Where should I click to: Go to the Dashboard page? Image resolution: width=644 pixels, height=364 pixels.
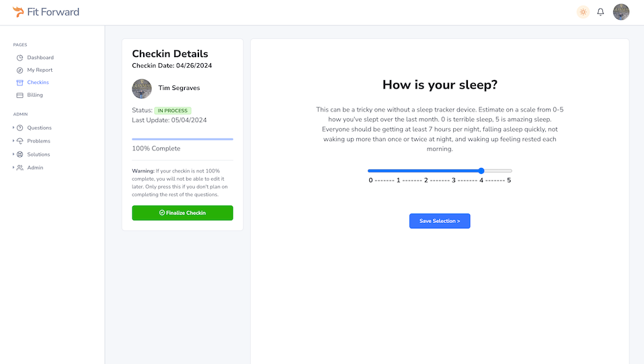click(x=40, y=58)
